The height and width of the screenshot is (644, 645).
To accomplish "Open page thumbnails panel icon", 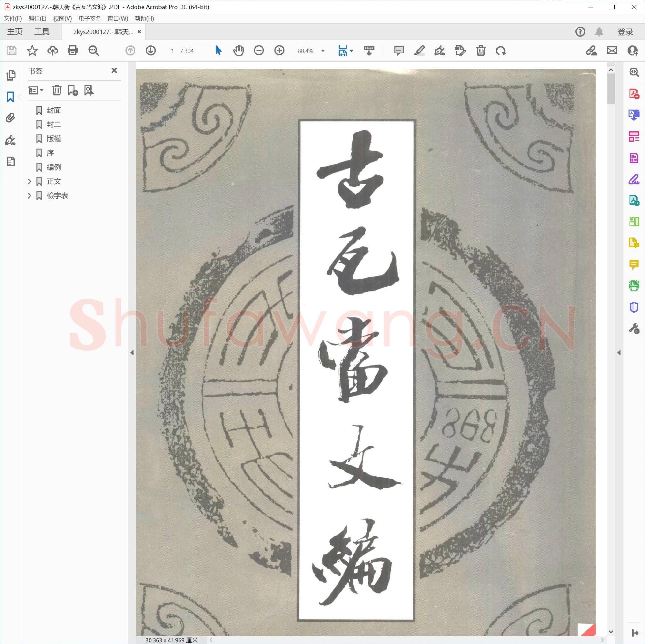I will click(11, 75).
